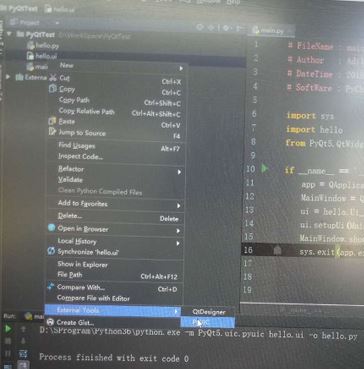Collapse the PyQtTest project folder

[x=9, y=34]
